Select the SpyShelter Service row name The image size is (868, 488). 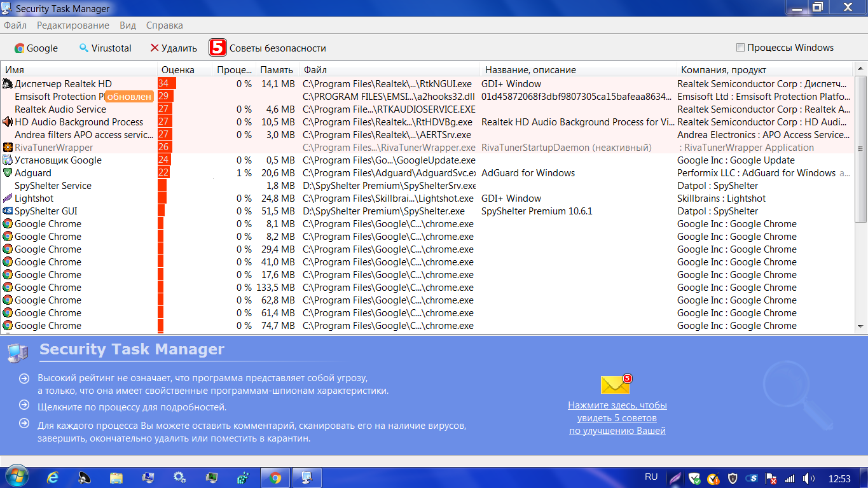[x=53, y=186]
